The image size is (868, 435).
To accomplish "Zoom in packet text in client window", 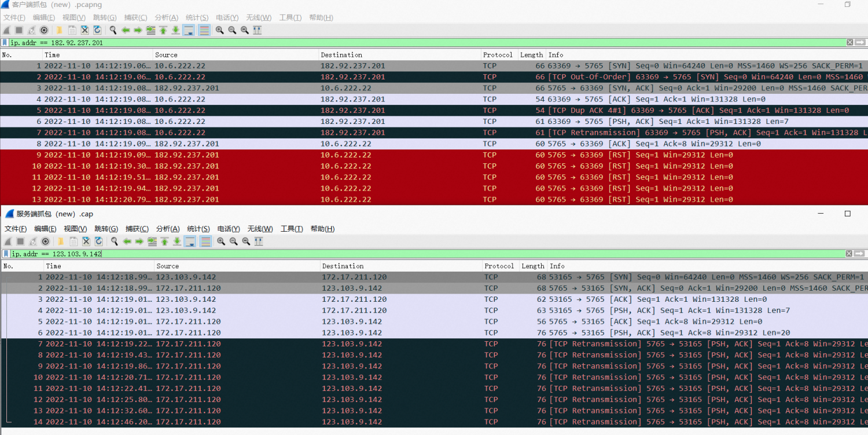I will (x=220, y=30).
